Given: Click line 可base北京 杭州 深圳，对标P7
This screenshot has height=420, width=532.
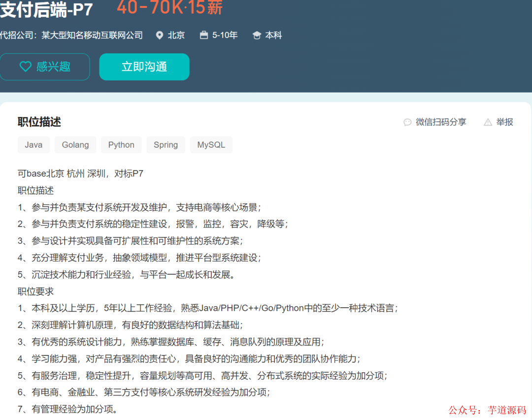Looking at the screenshot, I should pyautogui.click(x=80, y=174).
